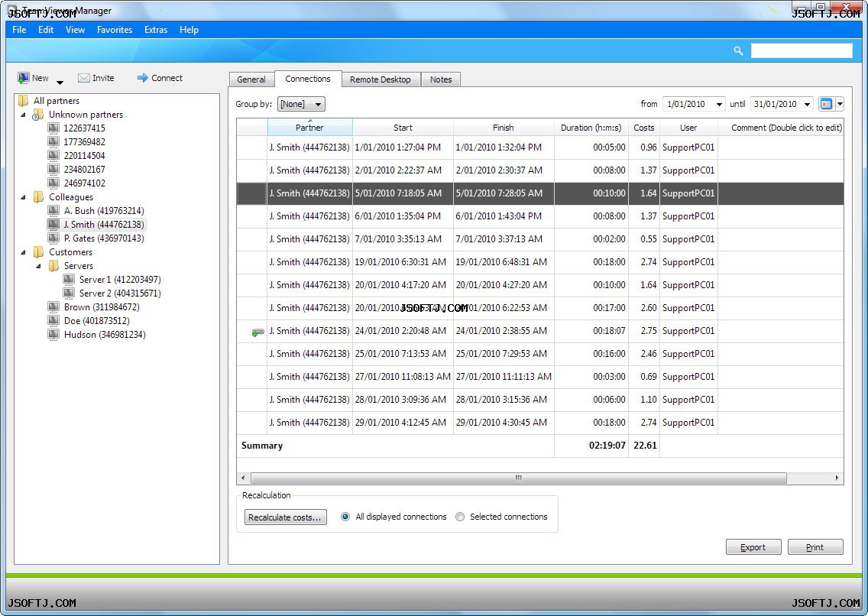Click the Finish column header
The width and height of the screenshot is (868, 616).
(504, 128)
